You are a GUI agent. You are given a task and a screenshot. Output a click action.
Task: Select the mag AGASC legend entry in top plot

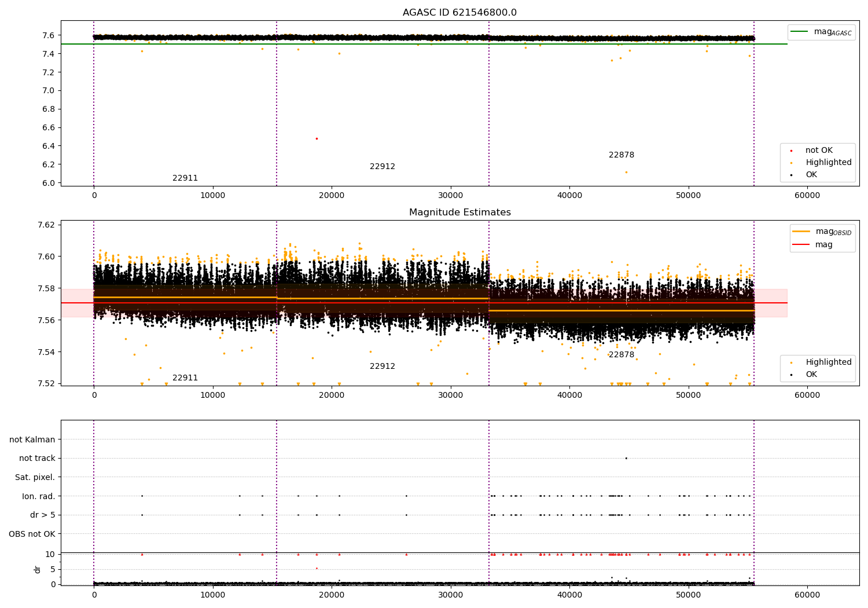click(x=821, y=32)
